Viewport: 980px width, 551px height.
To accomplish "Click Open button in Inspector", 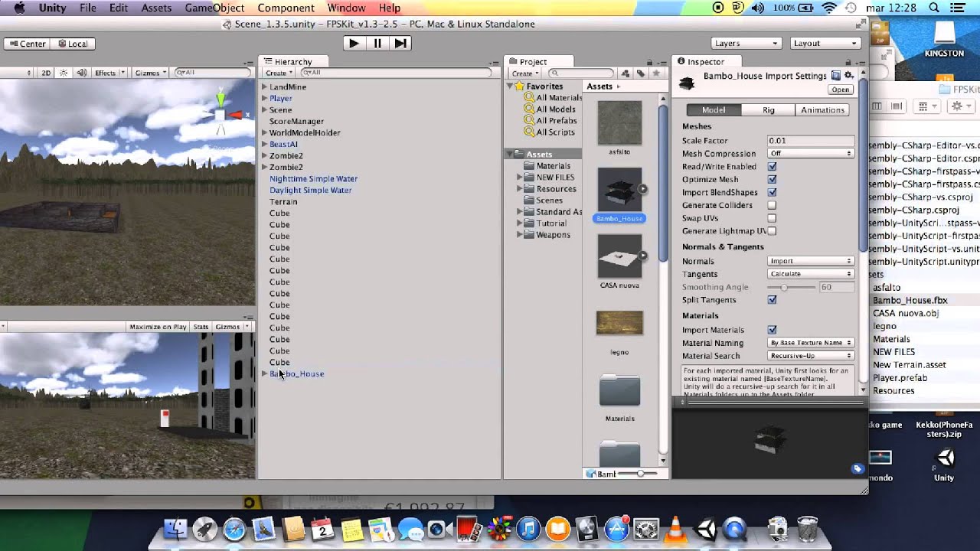I will point(841,90).
